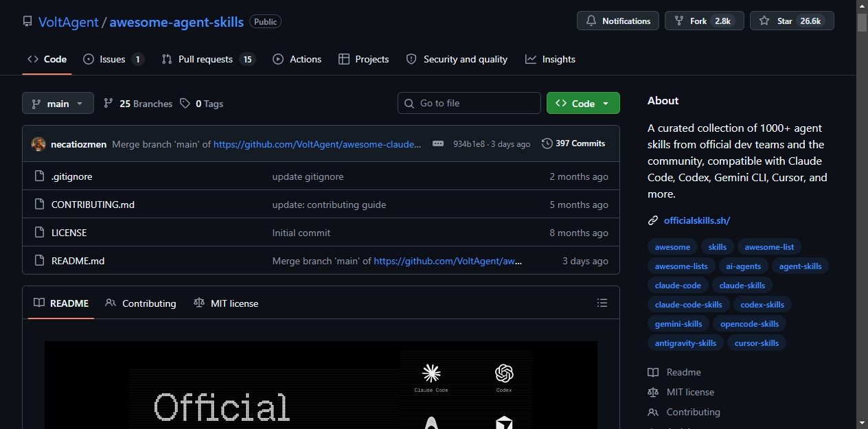Click the 'ai-agents' topic tag
Image resolution: width=868 pixels, height=429 pixels.
[744, 266]
